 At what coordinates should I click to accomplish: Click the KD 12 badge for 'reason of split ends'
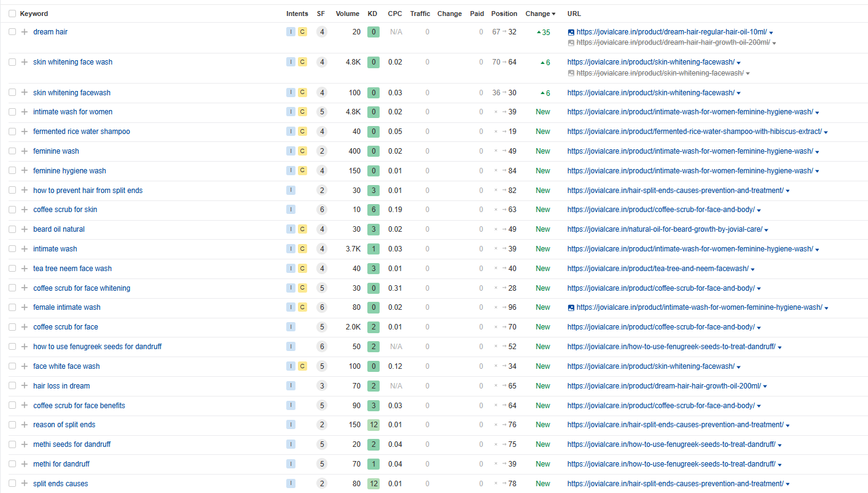(x=373, y=425)
